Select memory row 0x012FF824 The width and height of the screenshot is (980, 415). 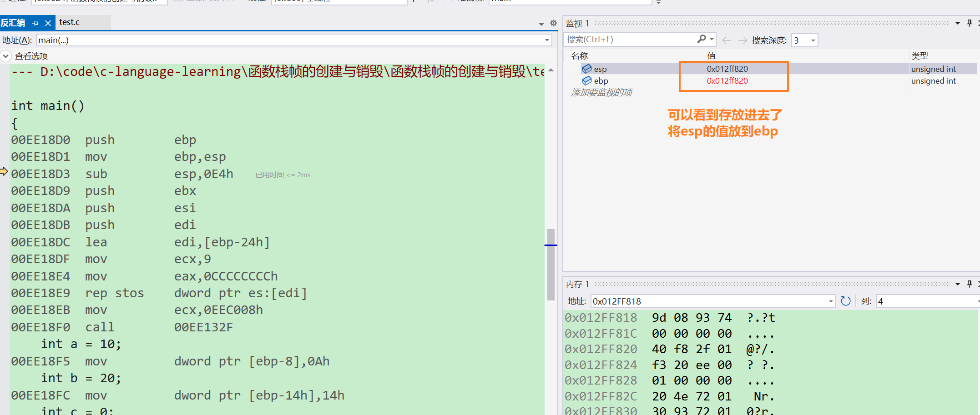pos(670,365)
